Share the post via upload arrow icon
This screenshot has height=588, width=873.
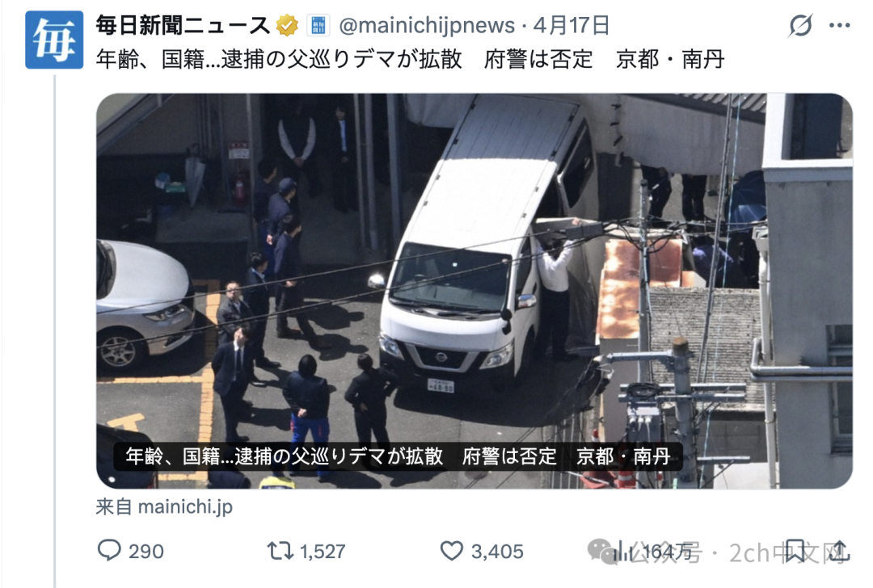point(838,552)
